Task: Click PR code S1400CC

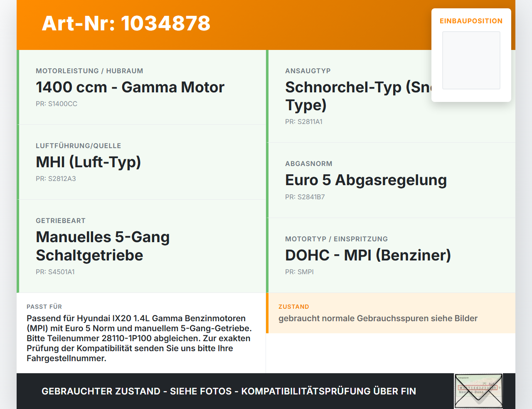Action: [57, 104]
